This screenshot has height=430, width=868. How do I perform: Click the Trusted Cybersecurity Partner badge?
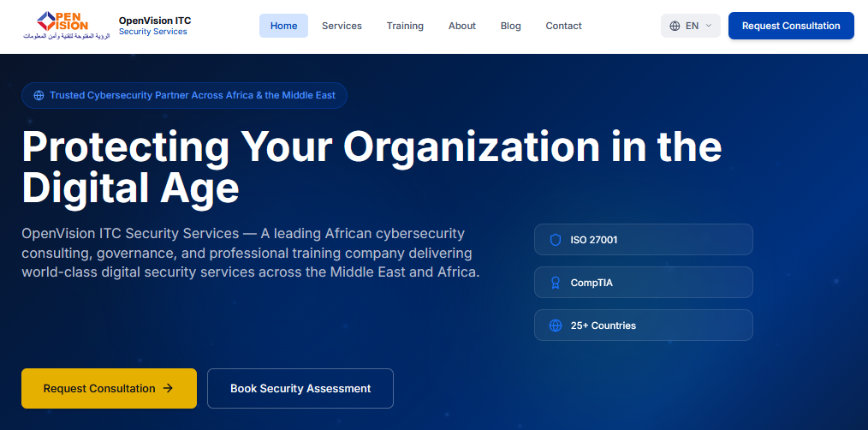184,95
